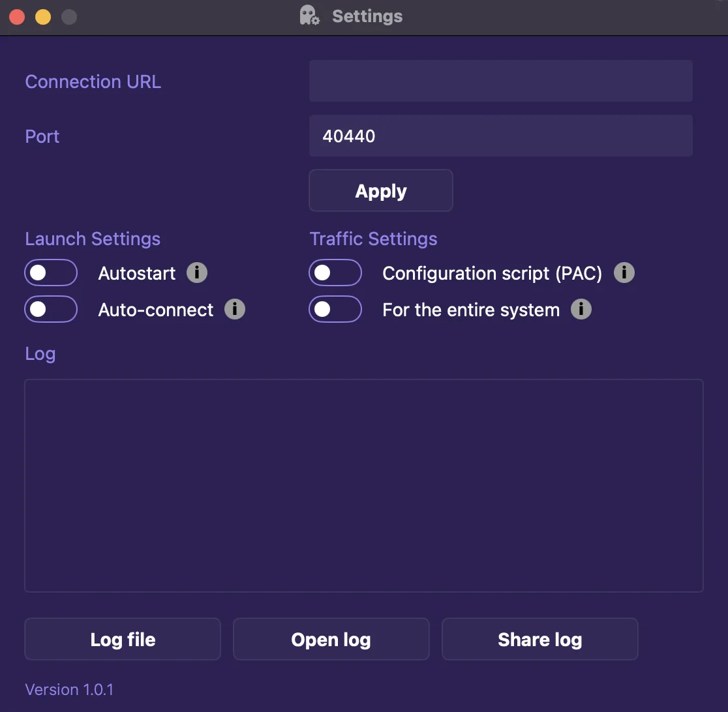Image resolution: width=728 pixels, height=712 pixels.
Task: Turn on the Auto-connect switch
Action: click(x=51, y=309)
